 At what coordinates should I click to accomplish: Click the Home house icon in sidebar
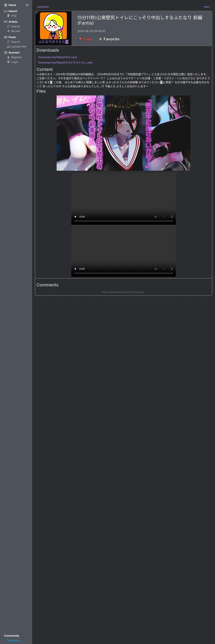click(x=6, y=5)
